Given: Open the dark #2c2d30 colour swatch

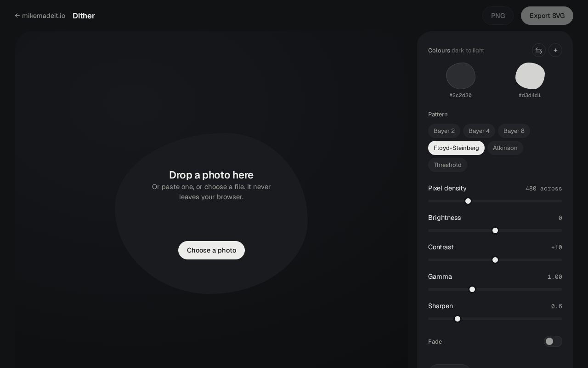Looking at the screenshot, I should (x=461, y=76).
